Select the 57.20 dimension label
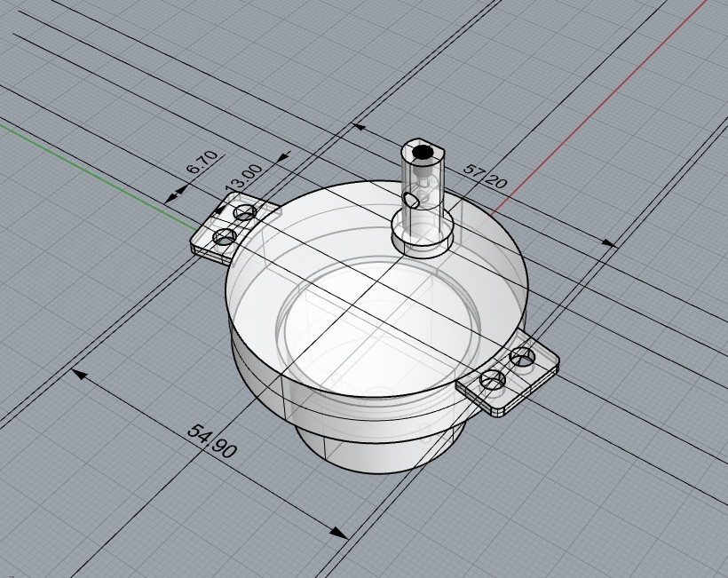728x578 pixels. [485, 177]
